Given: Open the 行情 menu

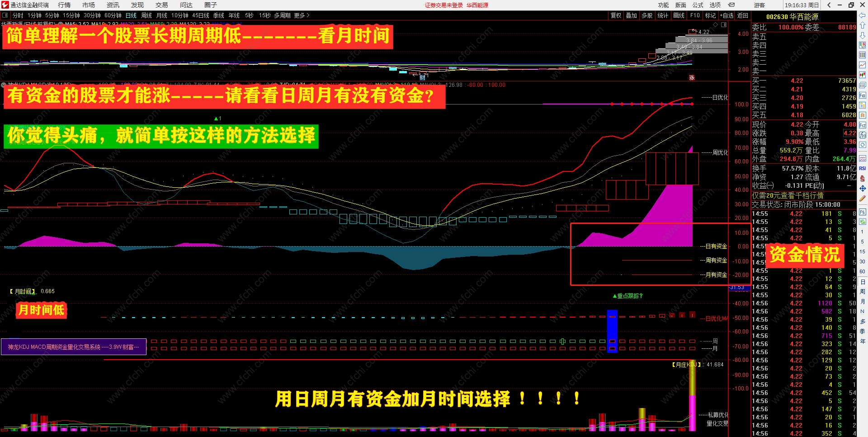Looking at the screenshot, I should click(x=64, y=5).
